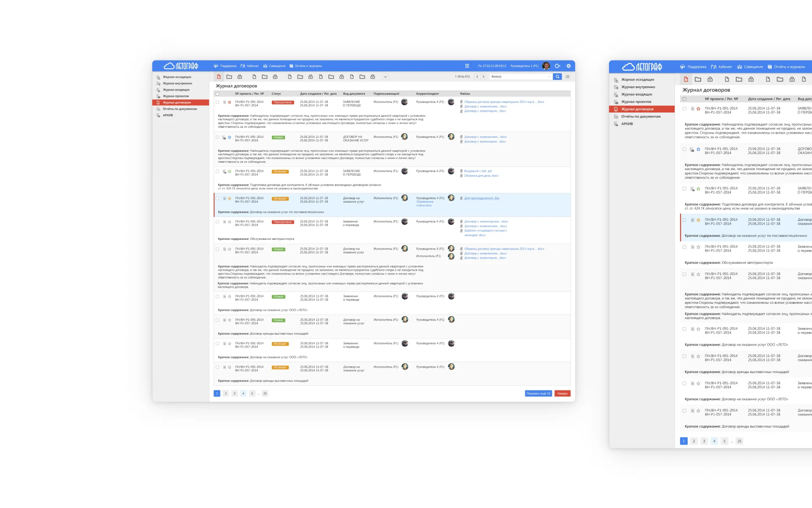
Task: Switch to list view via the toolbar icon
Action: tap(568, 77)
